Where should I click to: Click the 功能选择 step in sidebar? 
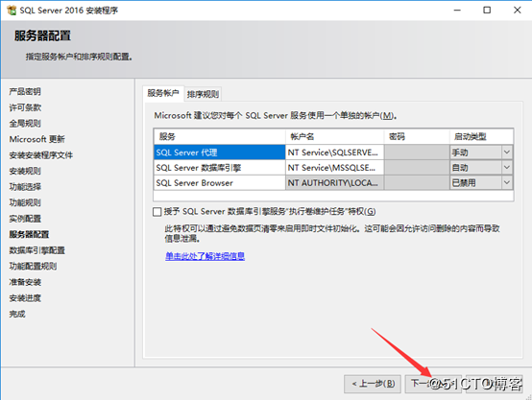(25, 187)
